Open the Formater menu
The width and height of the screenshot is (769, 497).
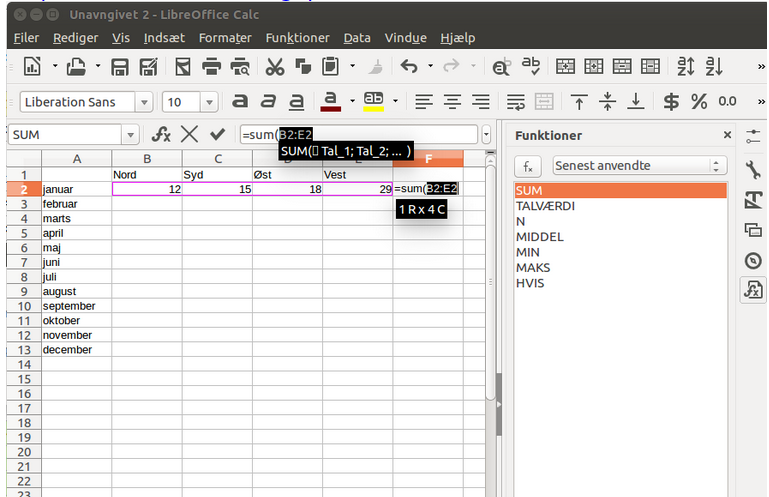pyautogui.click(x=225, y=38)
